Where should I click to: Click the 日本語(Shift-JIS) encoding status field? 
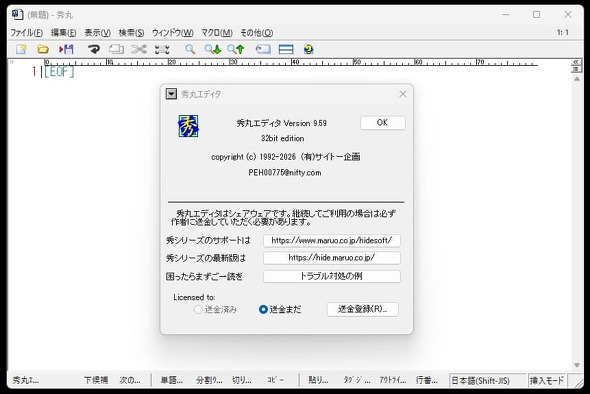point(487,380)
